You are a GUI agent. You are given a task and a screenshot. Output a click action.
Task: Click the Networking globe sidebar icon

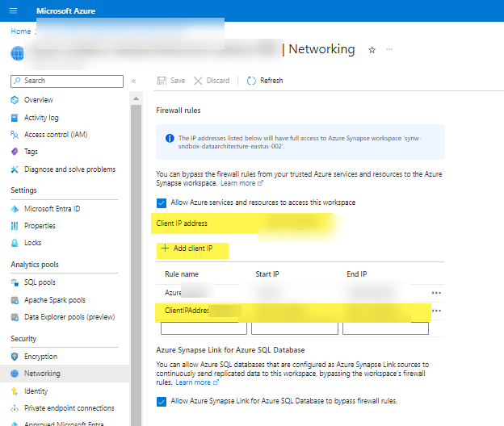tap(15, 374)
